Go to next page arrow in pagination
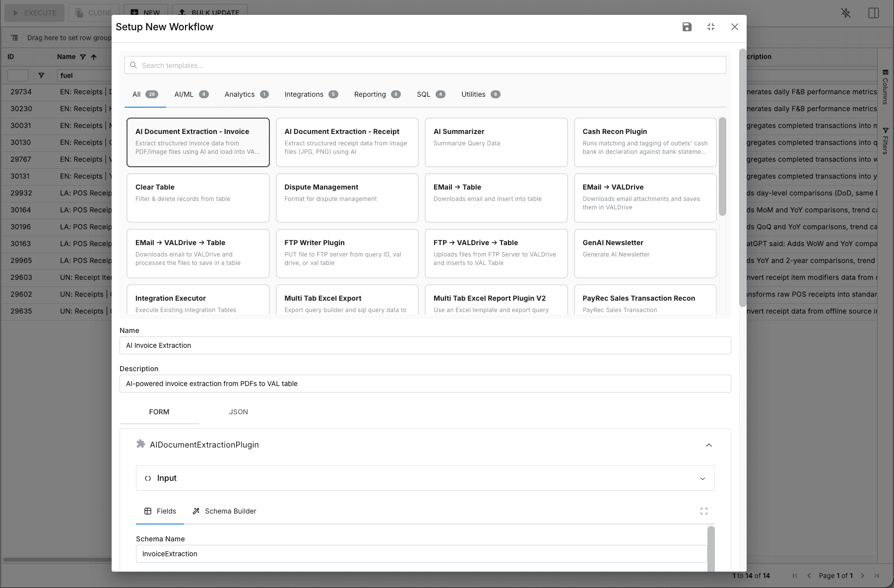Screen dimensions: 894x588 [x=862, y=576]
